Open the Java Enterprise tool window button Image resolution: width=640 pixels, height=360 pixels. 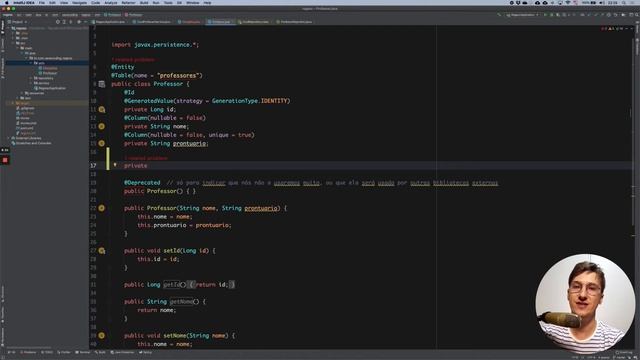(122, 352)
